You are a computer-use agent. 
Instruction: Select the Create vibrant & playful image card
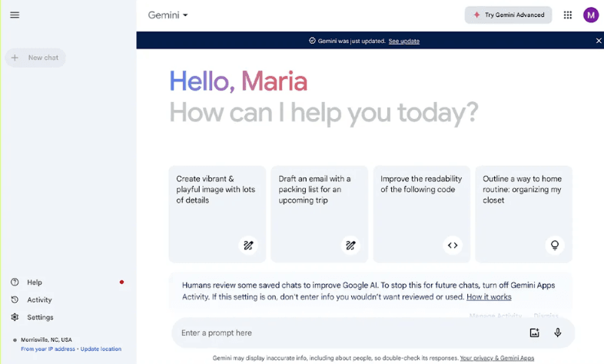point(217,214)
